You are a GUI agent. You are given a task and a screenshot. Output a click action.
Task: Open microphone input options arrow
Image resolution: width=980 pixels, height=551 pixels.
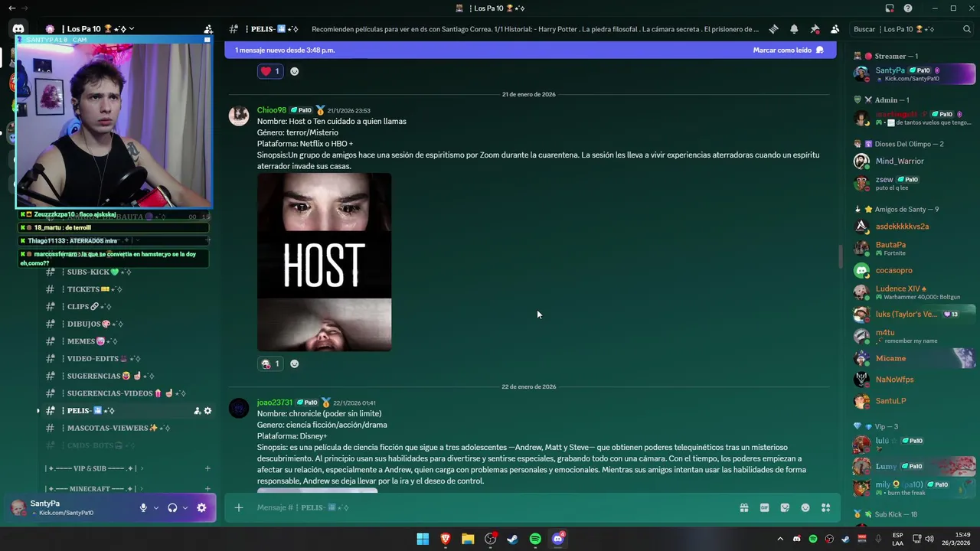coord(156,507)
